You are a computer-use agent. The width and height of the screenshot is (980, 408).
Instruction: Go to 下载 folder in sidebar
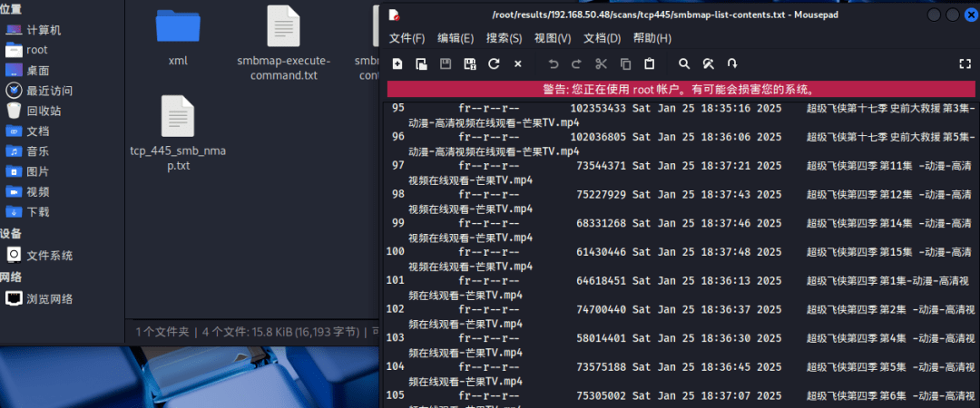tap(37, 211)
